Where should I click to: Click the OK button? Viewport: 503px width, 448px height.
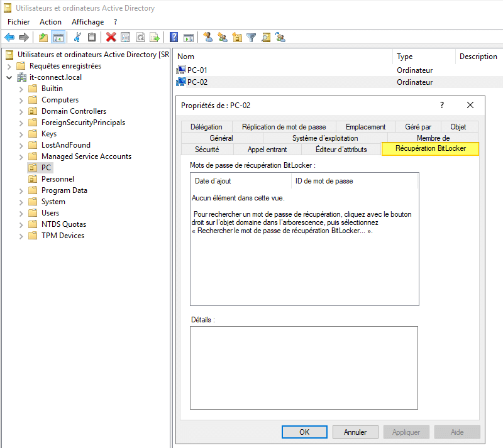coord(304,432)
